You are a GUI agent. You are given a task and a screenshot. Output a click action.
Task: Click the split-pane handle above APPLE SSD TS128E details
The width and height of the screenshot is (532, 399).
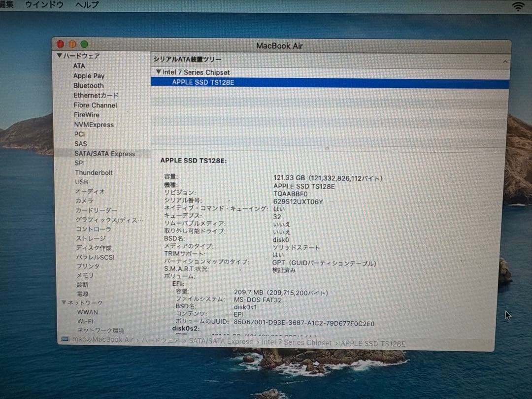[327, 148]
